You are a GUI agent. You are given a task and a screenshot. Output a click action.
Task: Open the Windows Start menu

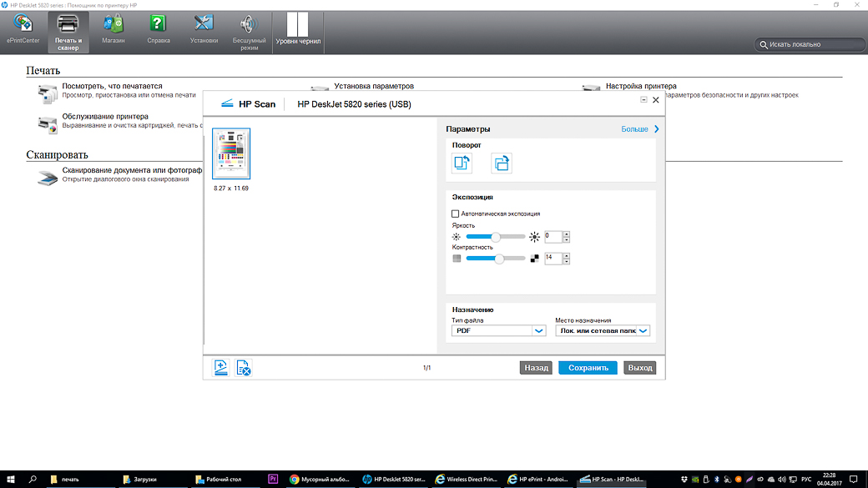(10, 479)
